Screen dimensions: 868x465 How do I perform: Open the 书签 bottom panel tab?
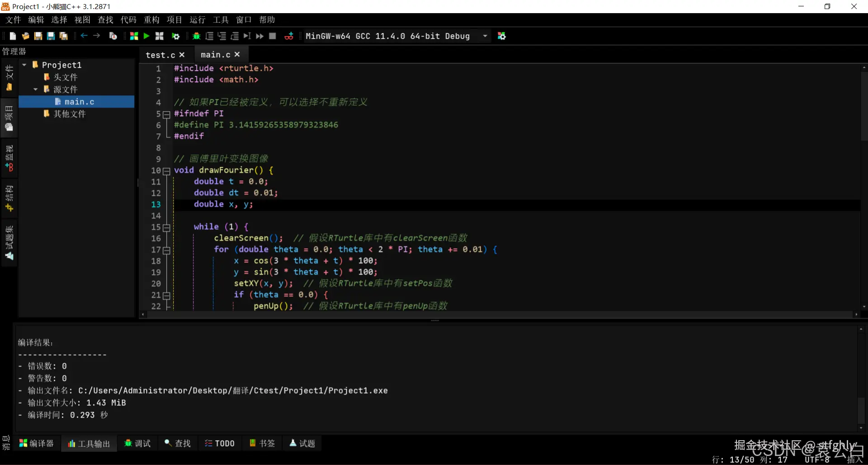coord(262,443)
